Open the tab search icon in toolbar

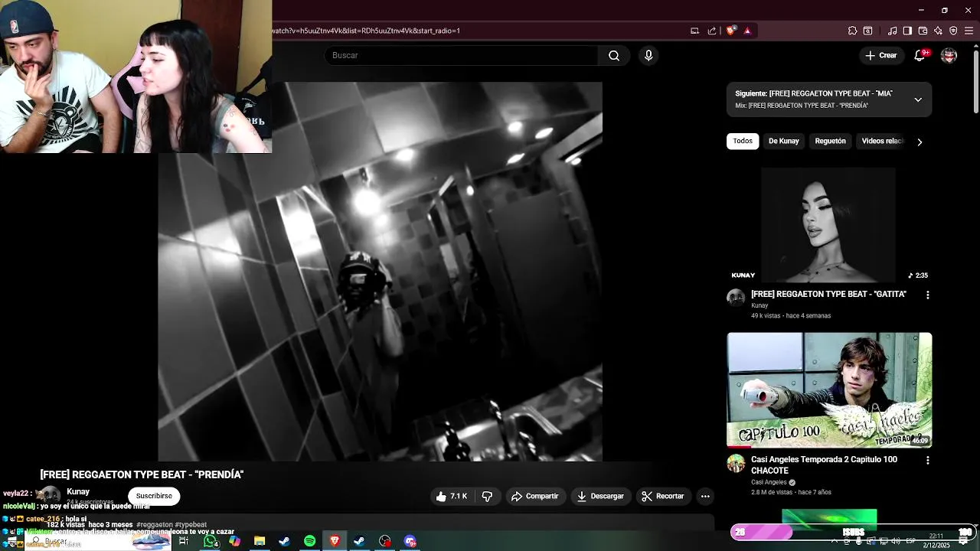tap(867, 31)
